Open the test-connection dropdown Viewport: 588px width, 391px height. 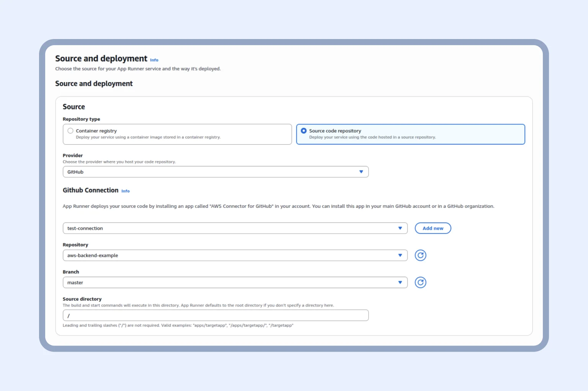(x=235, y=228)
